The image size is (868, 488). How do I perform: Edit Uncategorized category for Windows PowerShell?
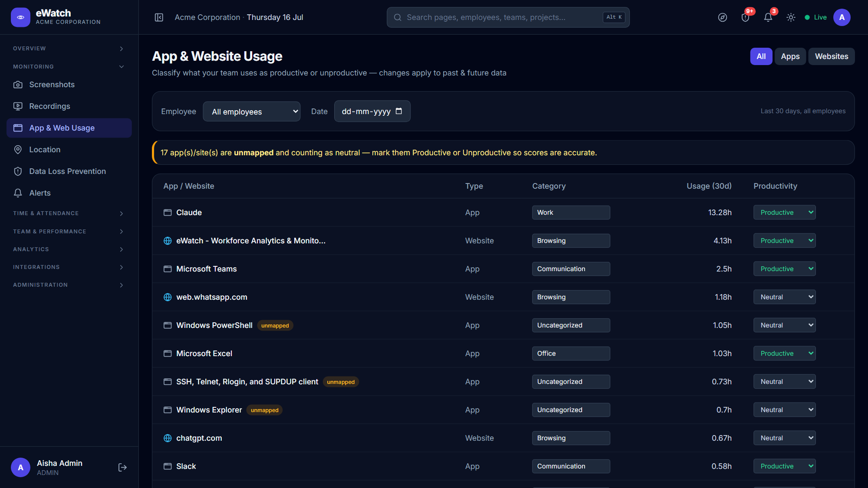click(x=571, y=325)
